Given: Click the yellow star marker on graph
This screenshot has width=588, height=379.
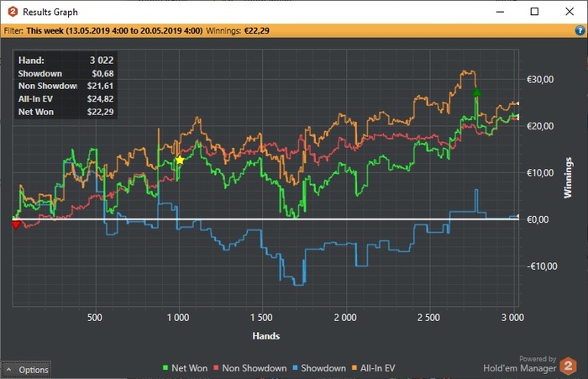Looking at the screenshot, I should [180, 161].
